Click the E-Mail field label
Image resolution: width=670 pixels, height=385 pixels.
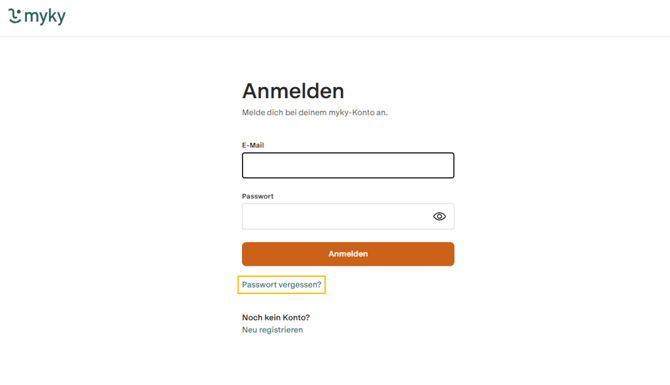(253, 145)
